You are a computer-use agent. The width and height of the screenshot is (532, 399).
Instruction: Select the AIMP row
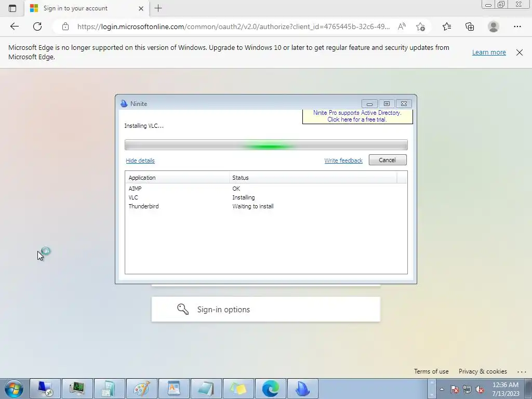tap(266, 189)
